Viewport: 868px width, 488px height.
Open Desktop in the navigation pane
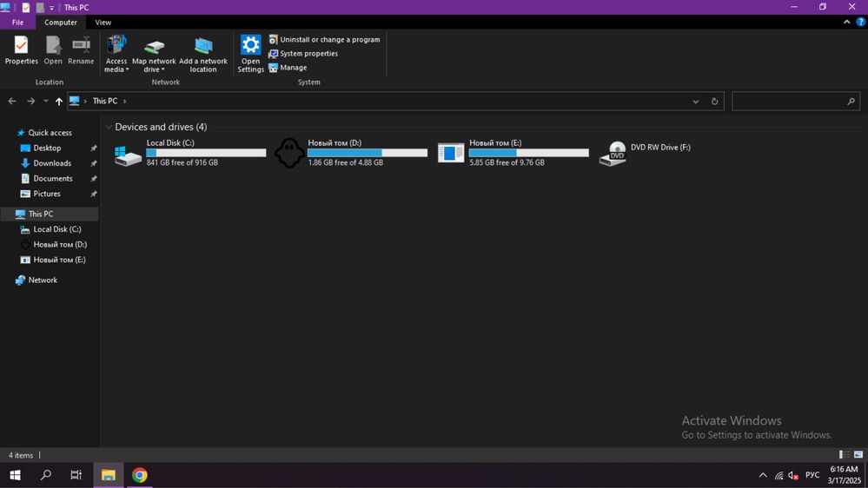47,148
